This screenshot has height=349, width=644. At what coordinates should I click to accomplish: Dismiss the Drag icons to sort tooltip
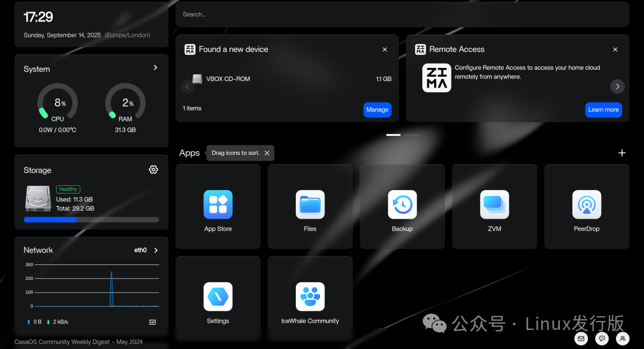tap(267, 152)
